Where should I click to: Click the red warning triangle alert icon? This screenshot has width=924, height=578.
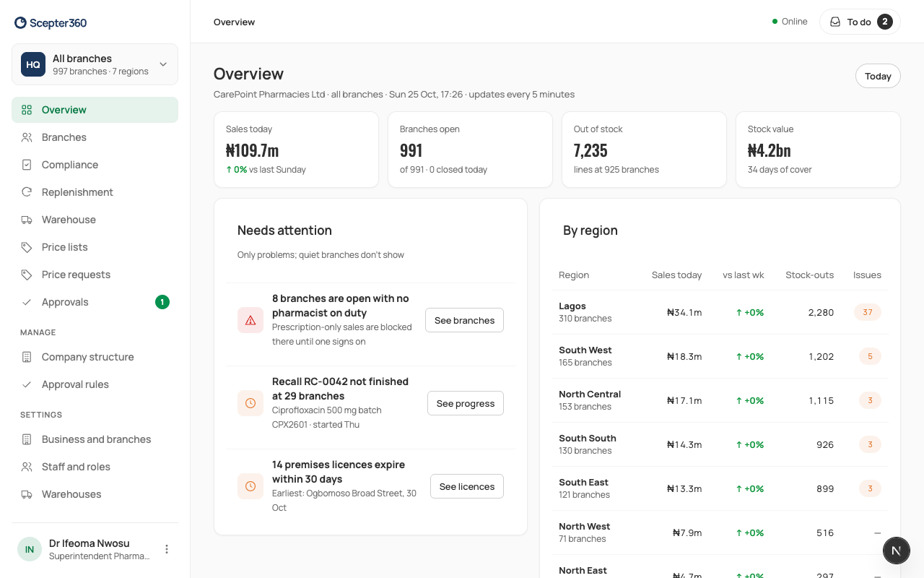click(250, 320)
